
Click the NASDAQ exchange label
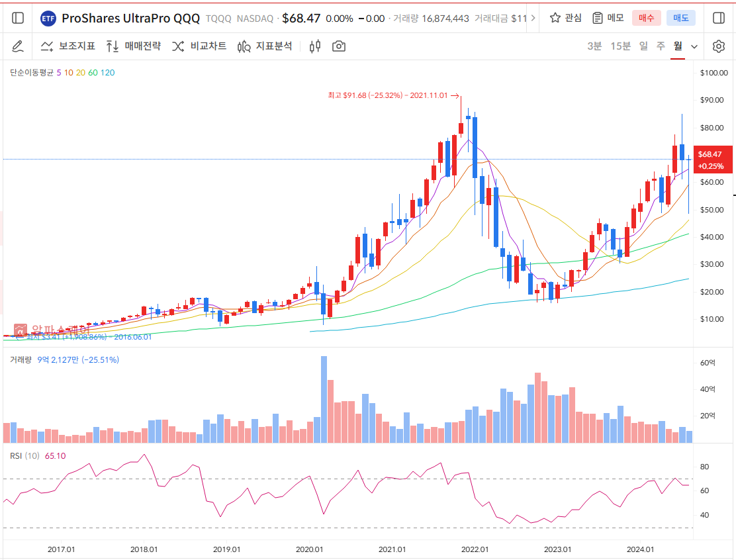255,19
